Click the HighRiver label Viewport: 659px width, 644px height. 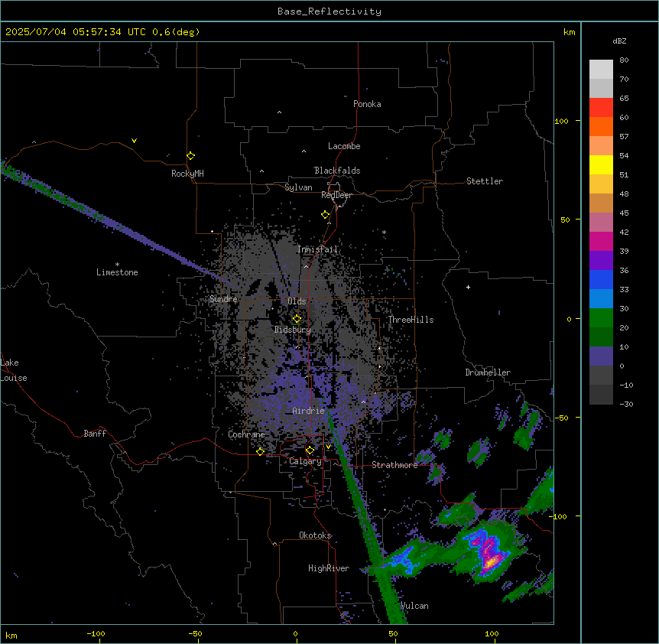click(329, 568)
